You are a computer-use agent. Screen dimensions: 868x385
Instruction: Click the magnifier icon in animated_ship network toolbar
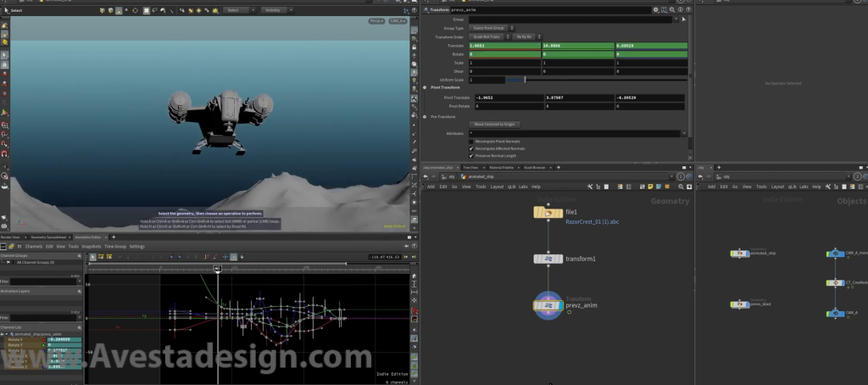coord(681,187)
